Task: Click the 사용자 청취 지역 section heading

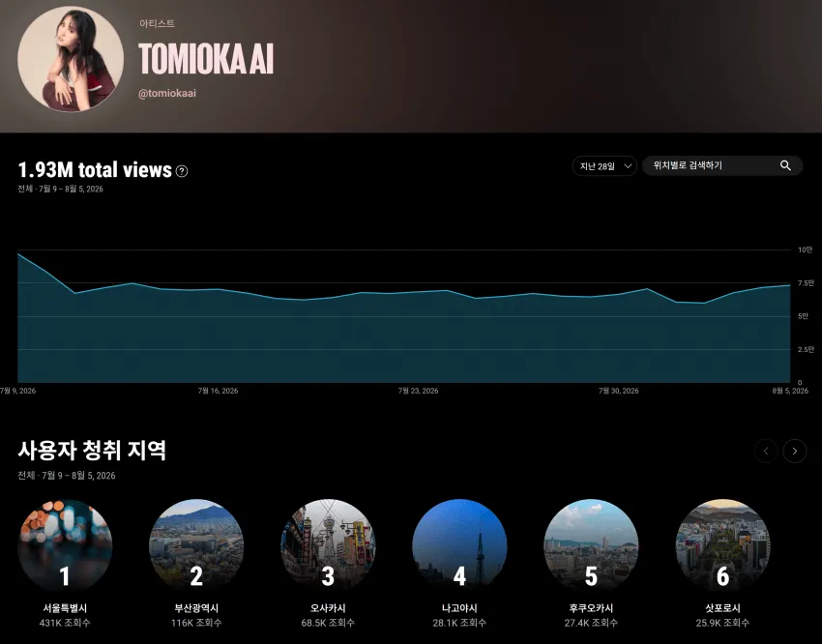Action: pyautogui.click(x=92, y=450)
